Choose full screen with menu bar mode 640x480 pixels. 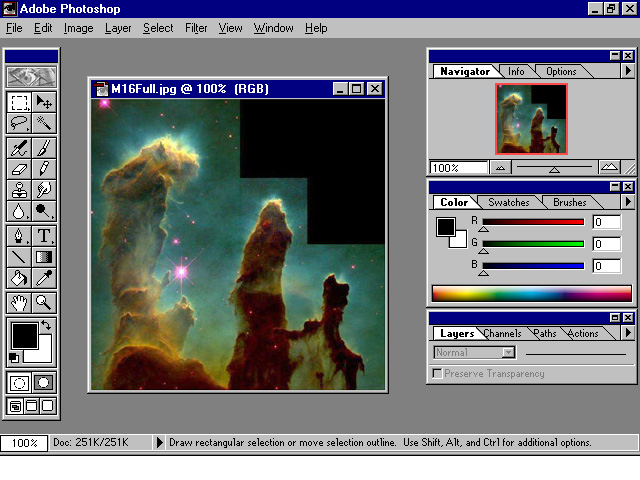(x=31, y=406)
